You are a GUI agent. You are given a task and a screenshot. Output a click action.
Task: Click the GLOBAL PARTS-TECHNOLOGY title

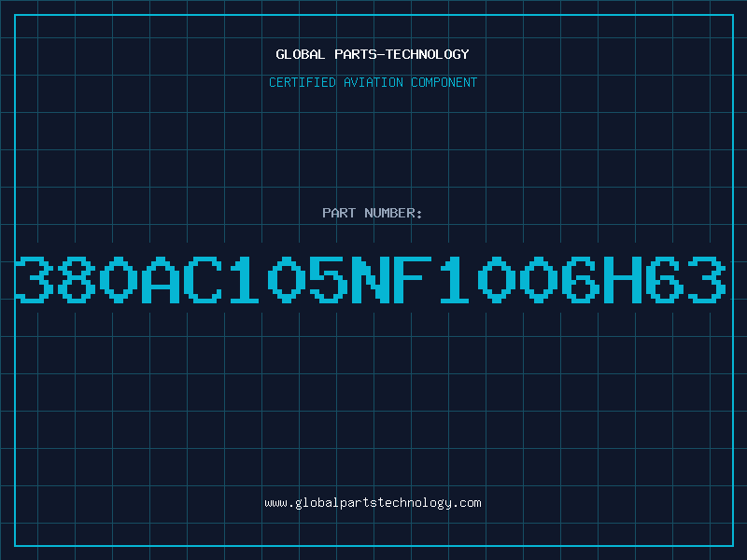tap(373, 54)
